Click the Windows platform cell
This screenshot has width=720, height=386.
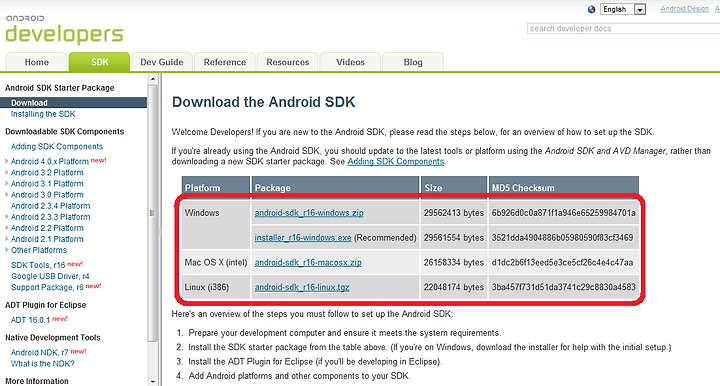click(x=216, y=225)
